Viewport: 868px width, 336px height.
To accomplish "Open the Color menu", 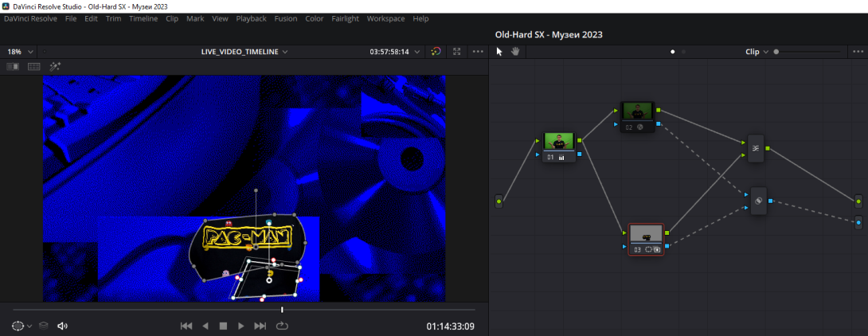I will [x=315, y=18].
